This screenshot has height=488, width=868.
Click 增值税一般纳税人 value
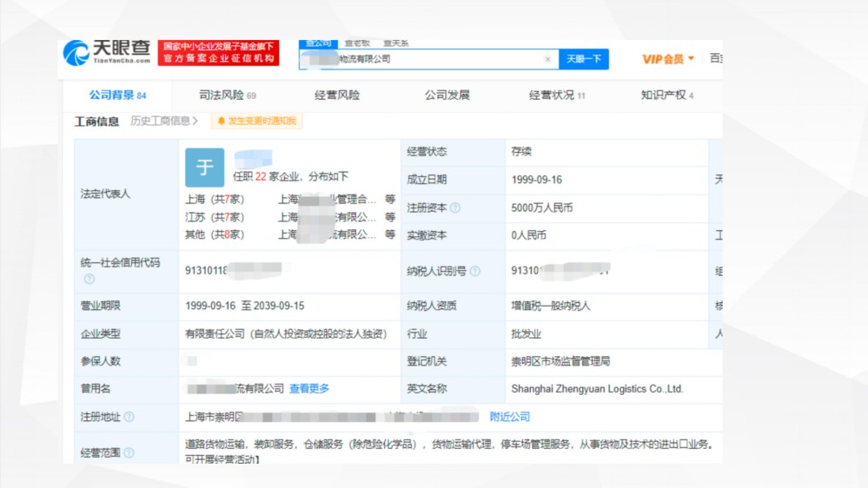[551, 306]
